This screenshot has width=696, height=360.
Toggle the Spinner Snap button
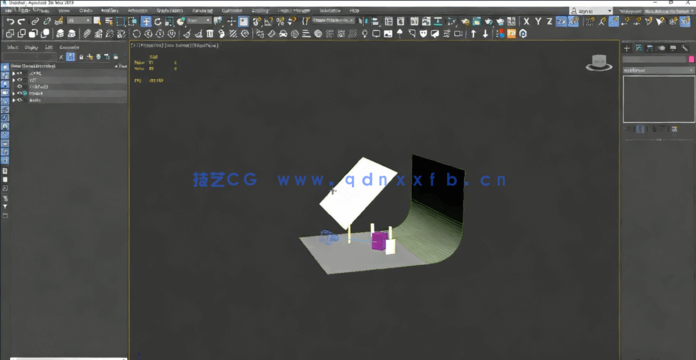[x=292, y=21]
